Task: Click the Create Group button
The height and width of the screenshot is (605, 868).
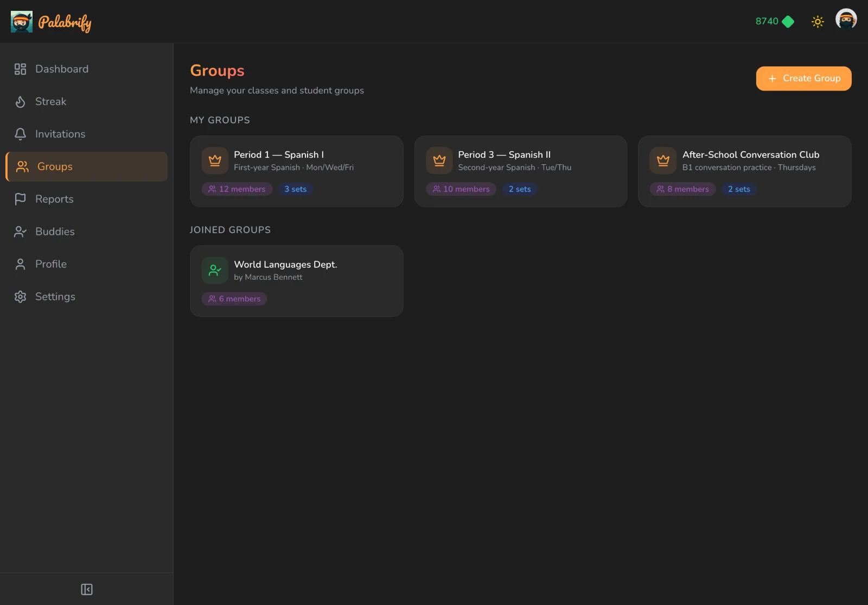Action: point(803,79)
